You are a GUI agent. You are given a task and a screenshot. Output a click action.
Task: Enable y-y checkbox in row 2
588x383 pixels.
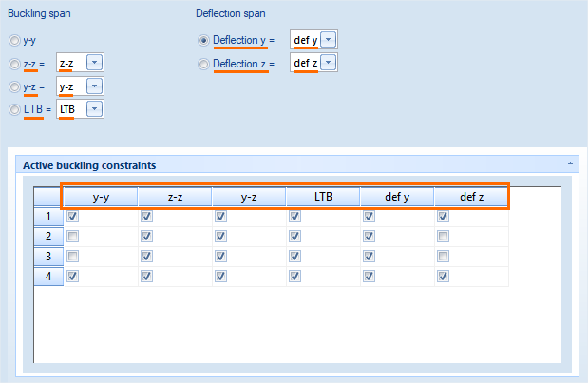(x=73, y=236)
